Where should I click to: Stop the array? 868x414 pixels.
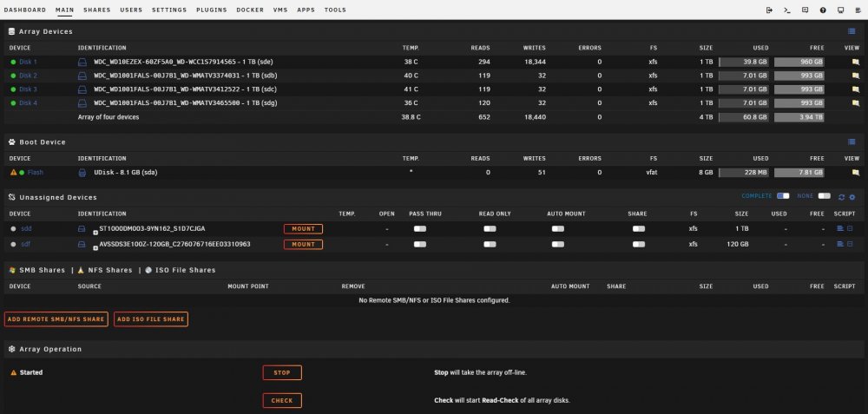click(x=282, y=372)
